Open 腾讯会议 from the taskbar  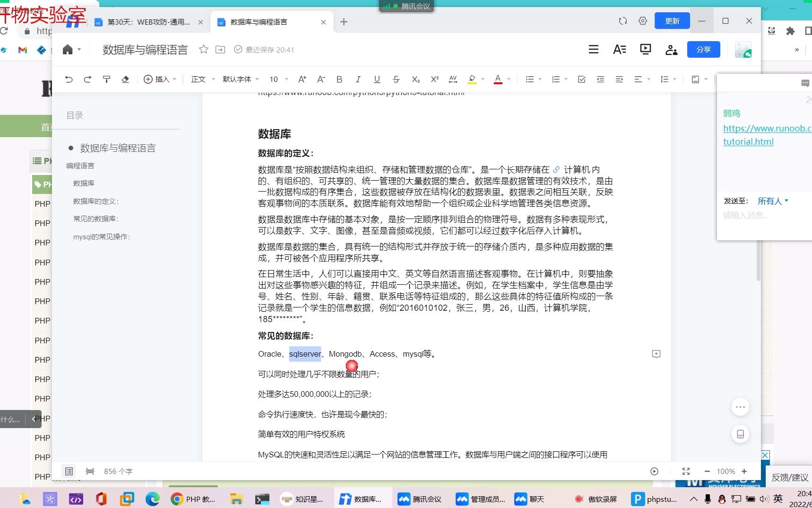pos(420,499)
